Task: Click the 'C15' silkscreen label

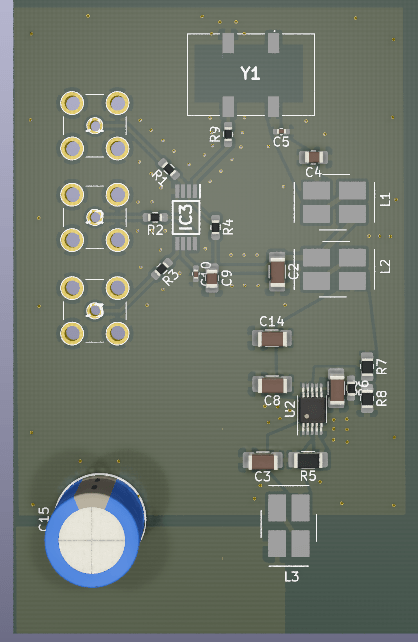Action: (44, 519)
